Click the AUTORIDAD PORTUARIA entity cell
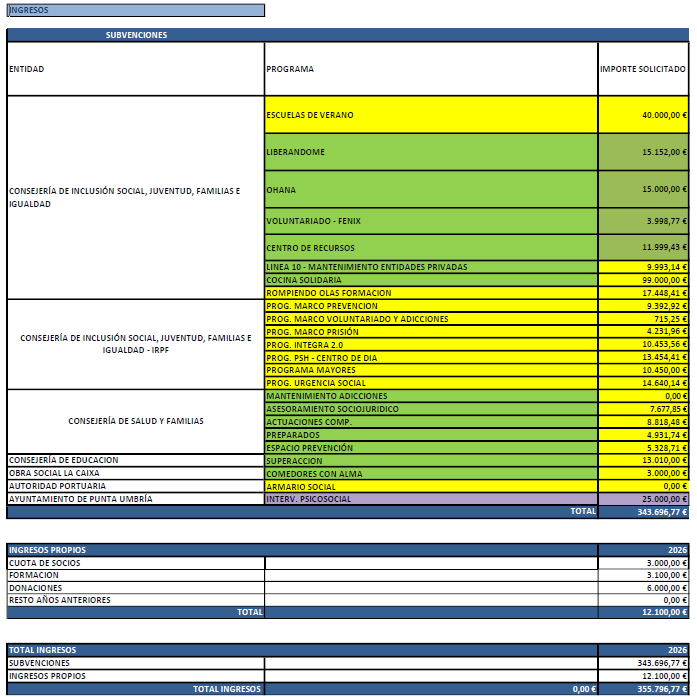 point(136,486)
